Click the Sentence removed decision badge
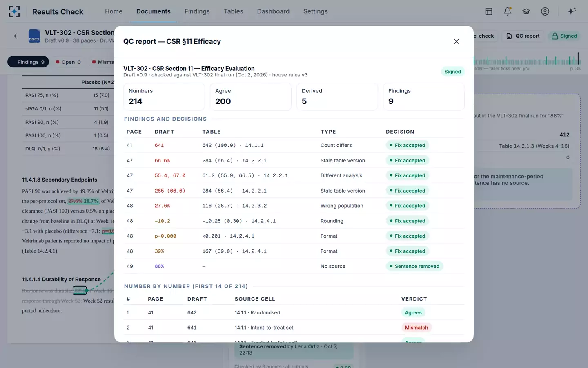588x368 pixels. (414, 266)
